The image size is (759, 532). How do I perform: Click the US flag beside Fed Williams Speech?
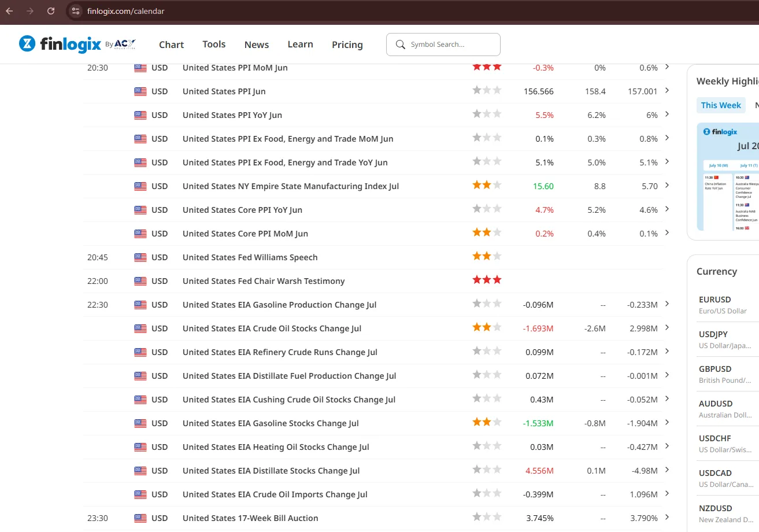[x=140, y=257]
